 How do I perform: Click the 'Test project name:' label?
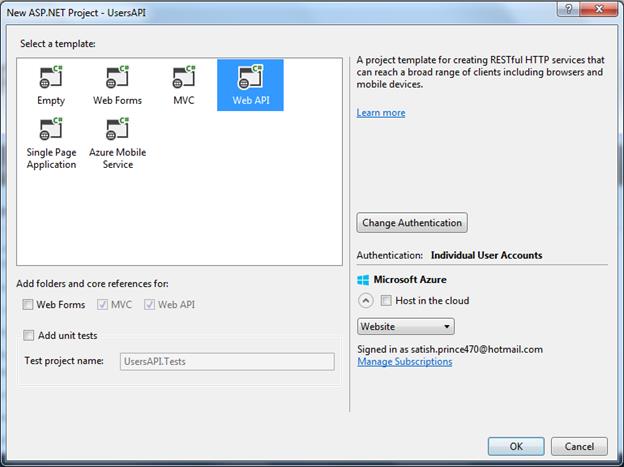(x=64, y=361)
